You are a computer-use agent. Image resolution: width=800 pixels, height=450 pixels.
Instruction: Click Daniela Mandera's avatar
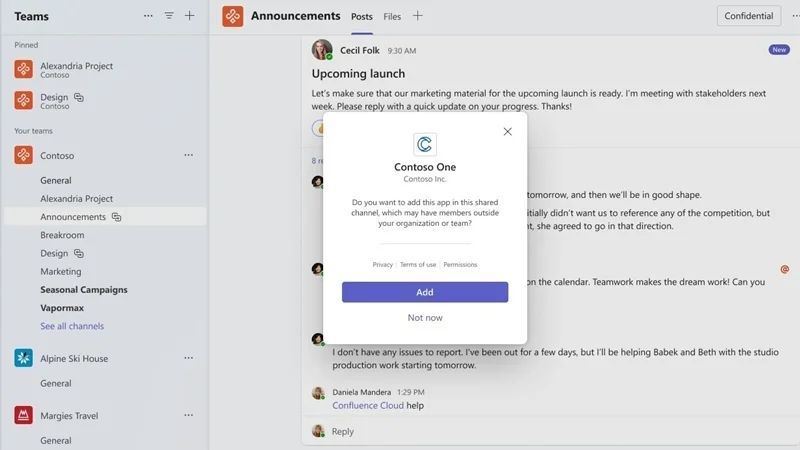pyautogui.click(x=318, y=392)
